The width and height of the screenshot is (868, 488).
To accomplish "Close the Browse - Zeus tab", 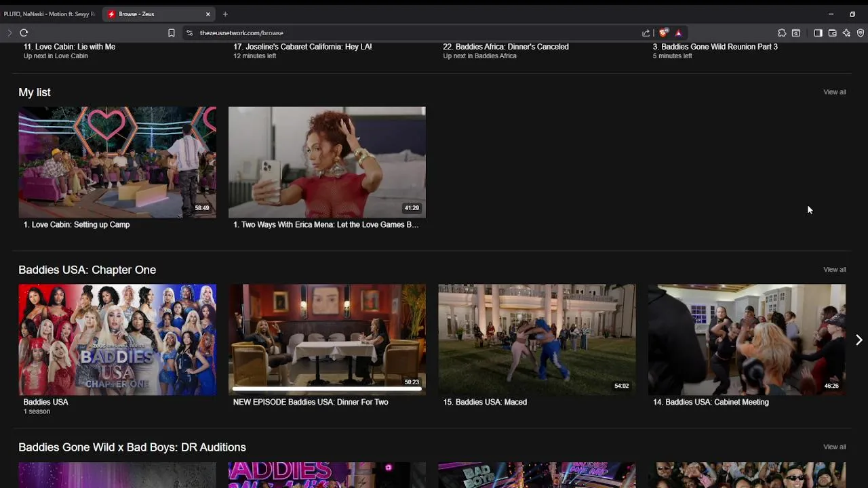I will (x=208, y=14).
